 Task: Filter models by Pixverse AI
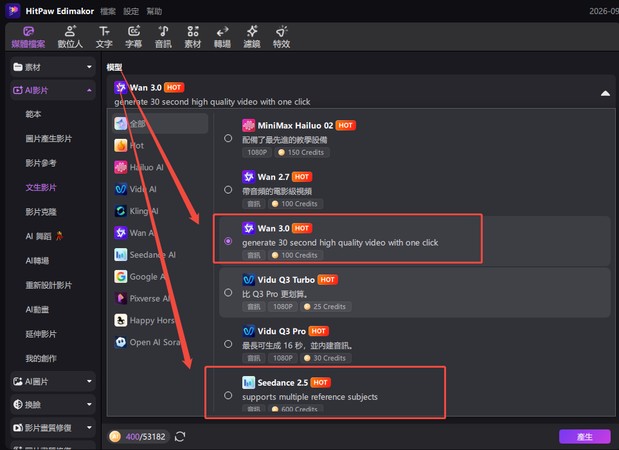point(160,298)
